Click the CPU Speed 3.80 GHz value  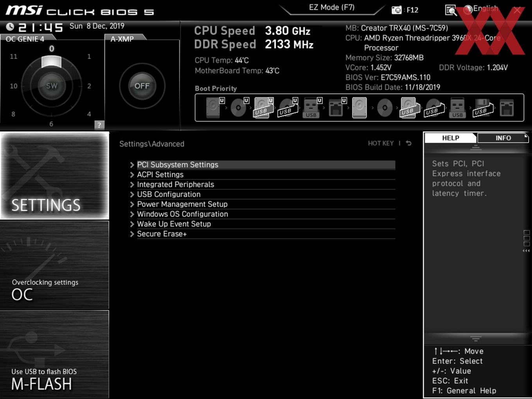tap(288, 31)
